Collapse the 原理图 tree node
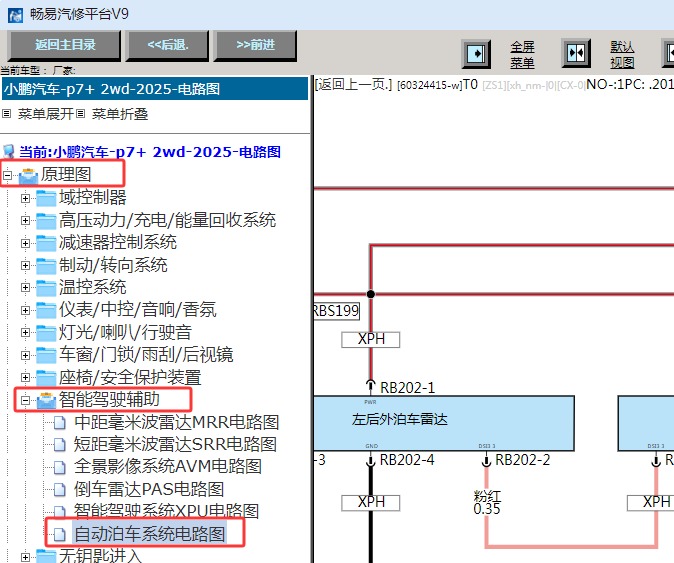 click(7, 175)
